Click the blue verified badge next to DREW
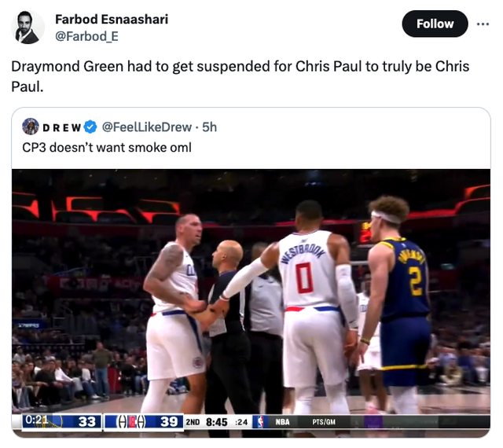This screenshot has height=448, width=503. (x=90, y=127)
